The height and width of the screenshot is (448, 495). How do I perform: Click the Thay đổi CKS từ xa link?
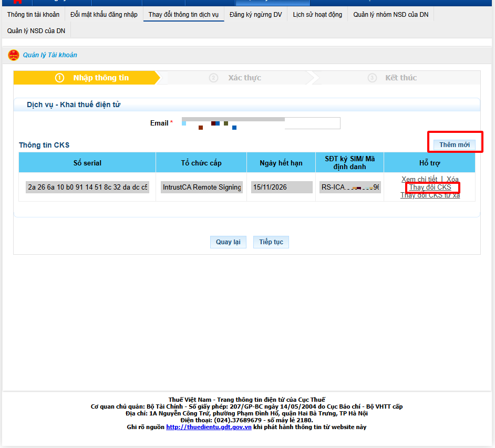430,196
